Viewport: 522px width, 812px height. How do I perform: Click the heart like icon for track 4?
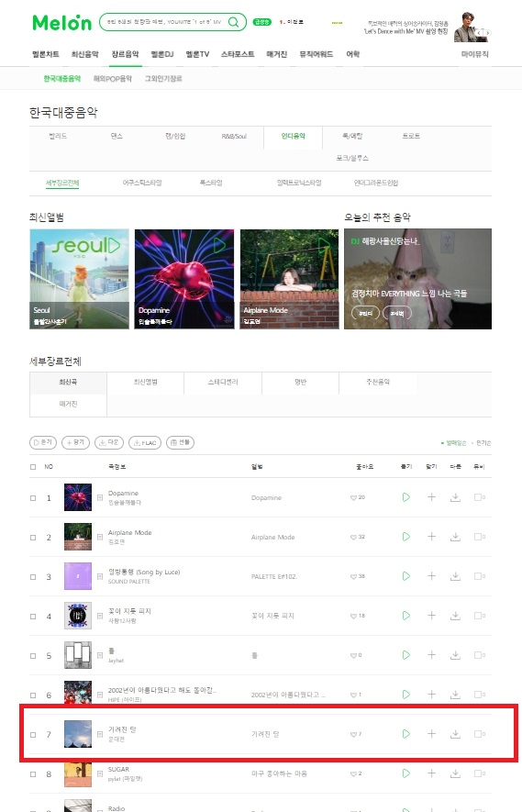(354, 616)
